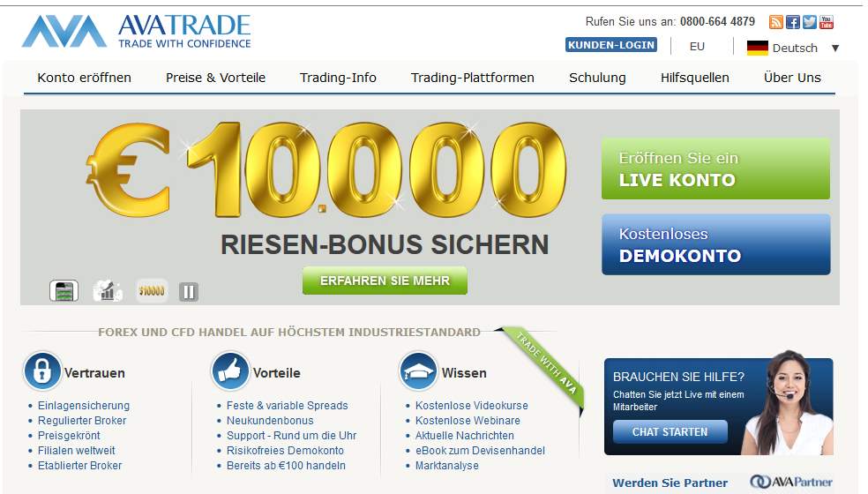868x494 pixels.
Task: Click the BRAUCHEN SIE HILFE? heading
Action: tap(678, 377)
